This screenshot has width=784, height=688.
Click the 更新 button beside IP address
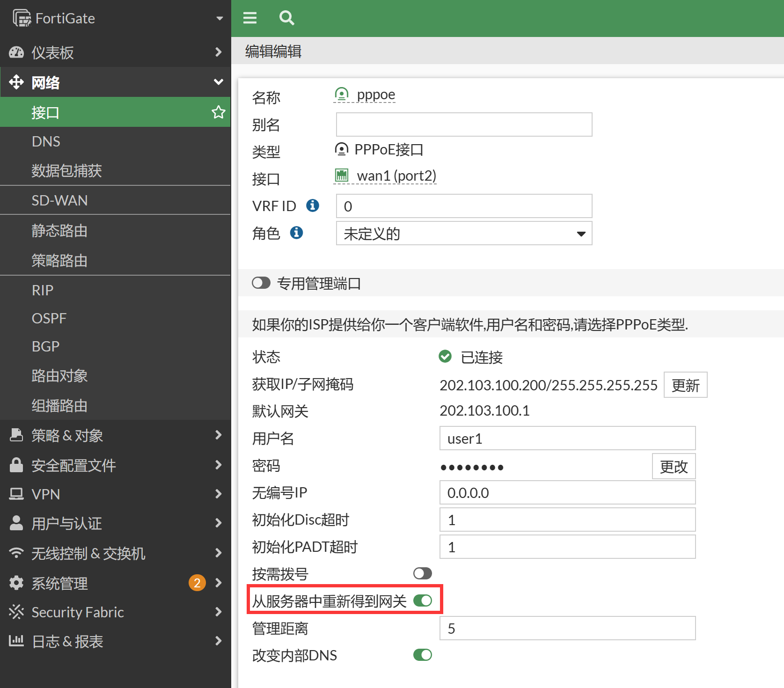(685, 385)
